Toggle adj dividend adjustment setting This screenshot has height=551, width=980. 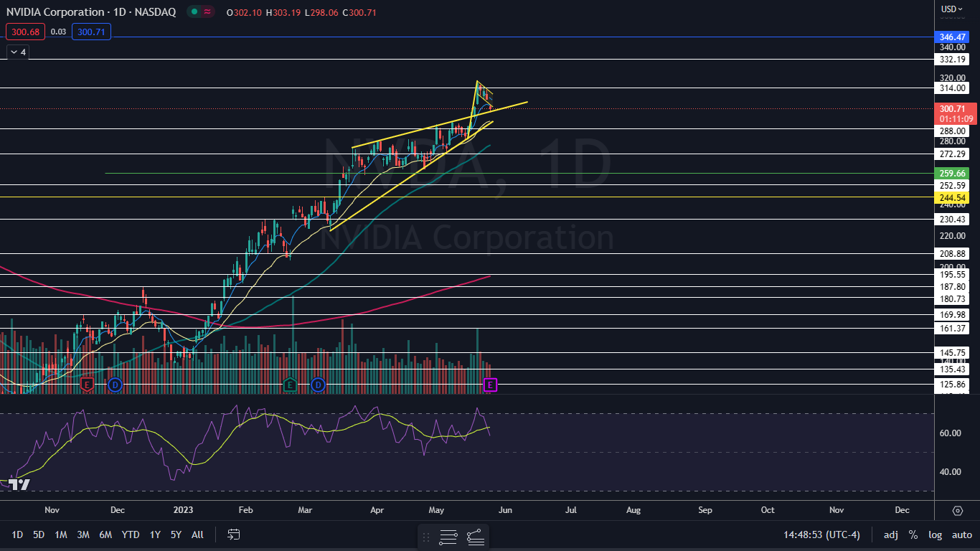point(890,534)
